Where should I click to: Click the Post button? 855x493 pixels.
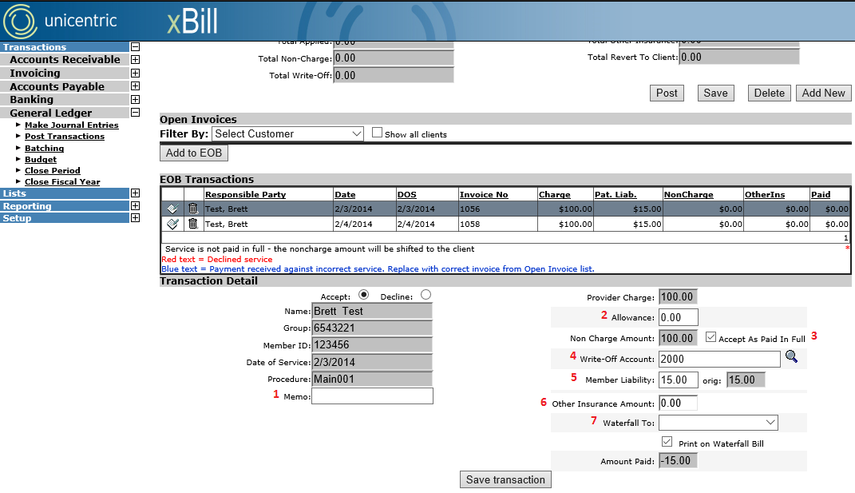pyautogui.click(x=666, y=93)
